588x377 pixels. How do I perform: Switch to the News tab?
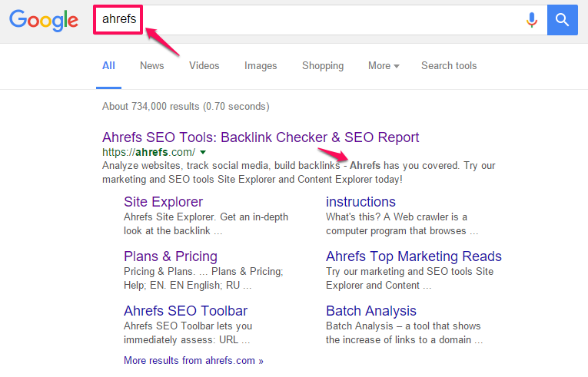pyautogui.click(x=152, y=65)
